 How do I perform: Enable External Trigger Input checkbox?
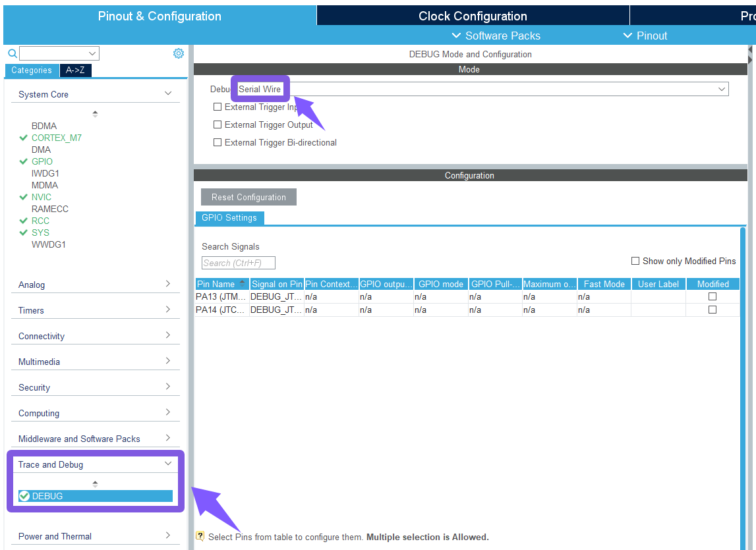point(218,107)
